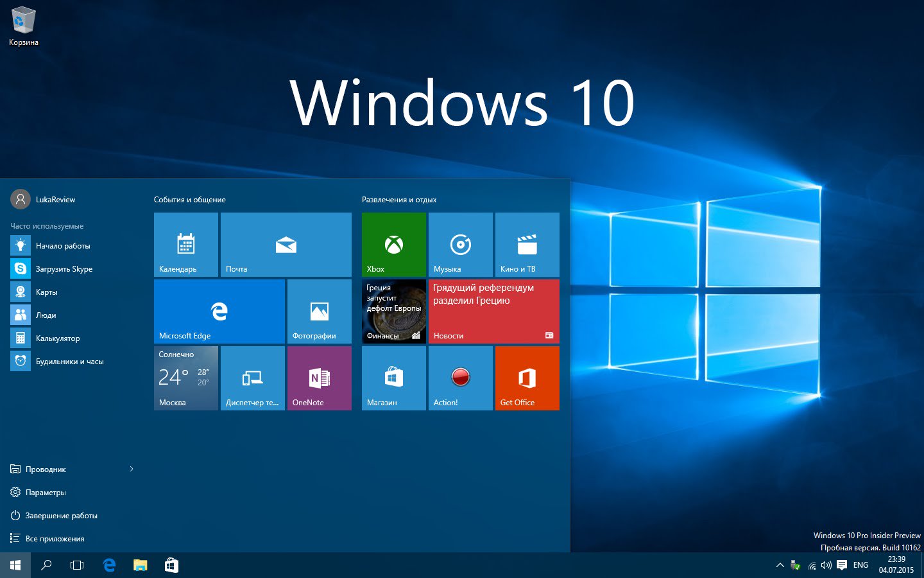The height and width of the screenshot is (578, 924).
Task: Launch the Microsoft Edge tile
Action: [219, 311]
